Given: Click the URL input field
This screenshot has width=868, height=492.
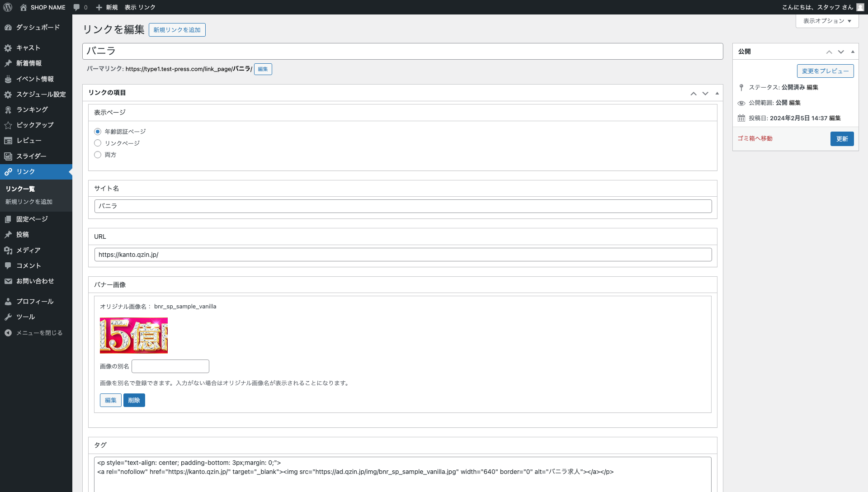Looking at the screenshot, I should [x=403, y=255].
